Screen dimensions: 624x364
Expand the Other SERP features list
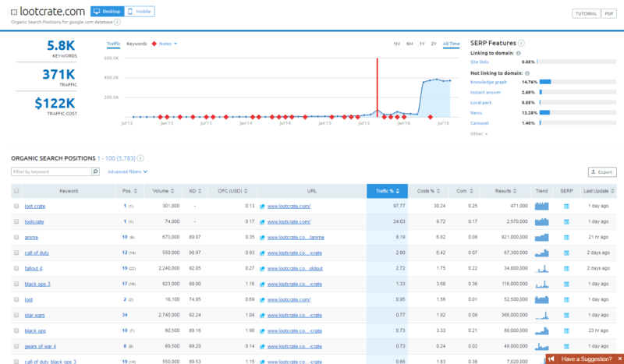(479, 133)
